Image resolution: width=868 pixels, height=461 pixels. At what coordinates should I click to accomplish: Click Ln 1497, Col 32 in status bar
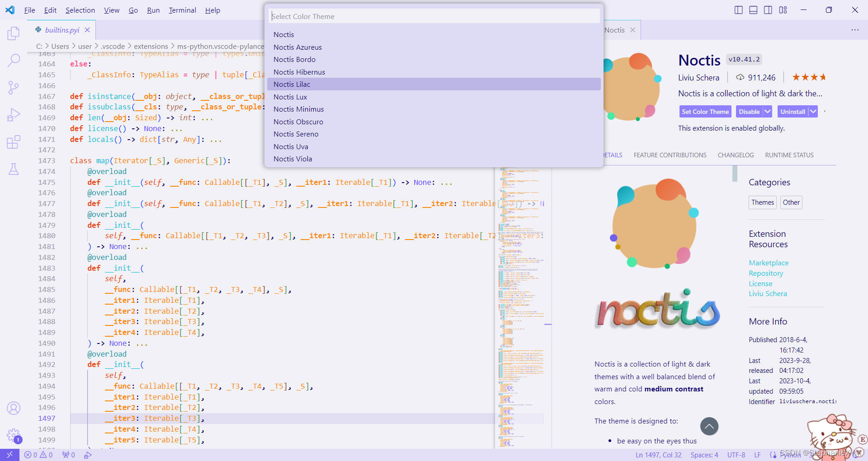coord(658,455)
